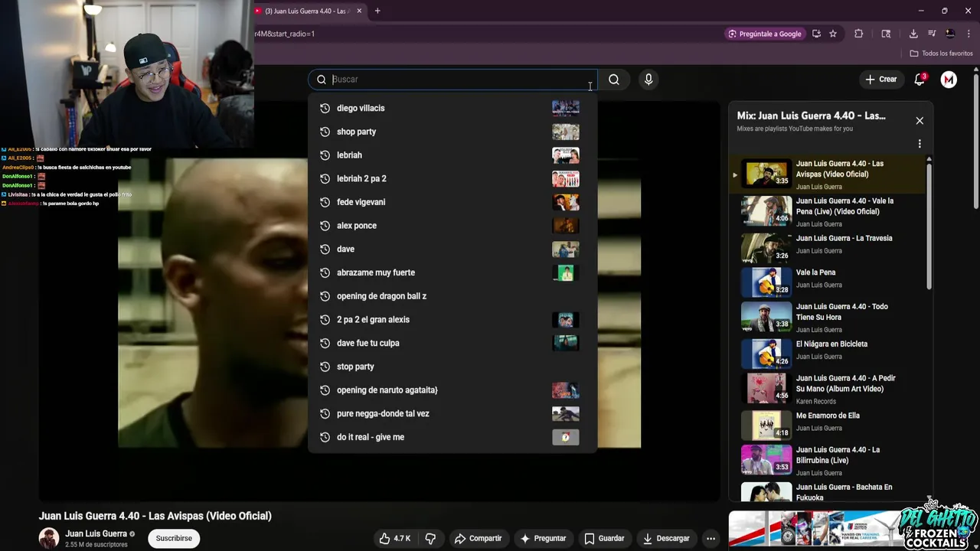Select suggestion 'lebriah 2 pa 2'
This screenshot has height=551, width=980.
coord(452,178)
